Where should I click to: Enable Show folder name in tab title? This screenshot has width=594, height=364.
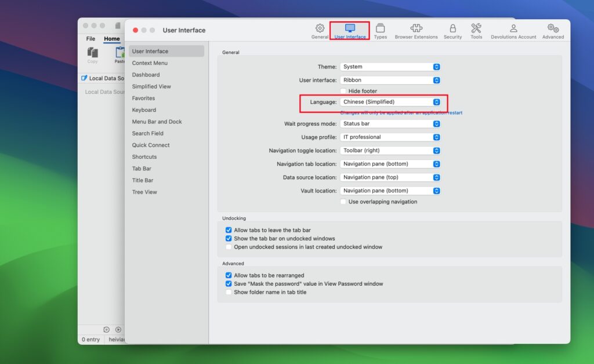pos(229,292)
